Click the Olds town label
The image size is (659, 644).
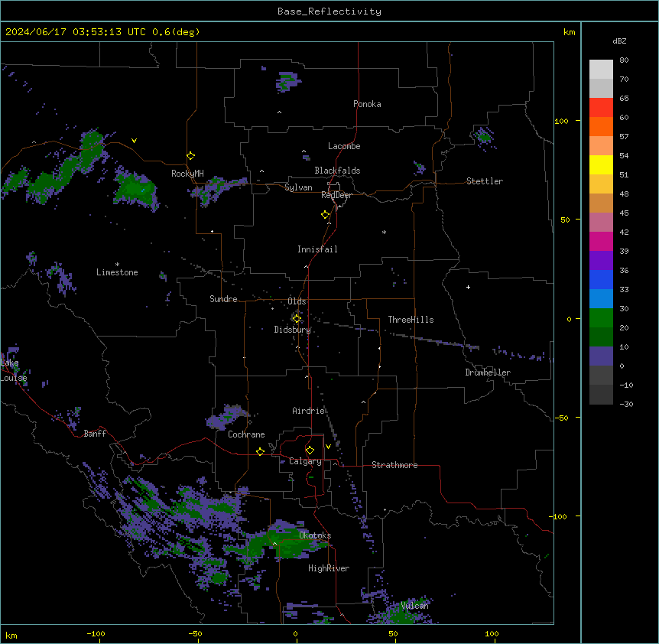tap(297, 301)
